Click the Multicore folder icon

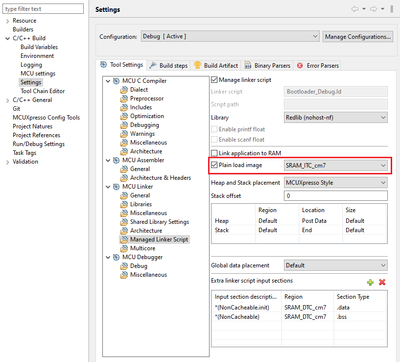coord(124,248)
